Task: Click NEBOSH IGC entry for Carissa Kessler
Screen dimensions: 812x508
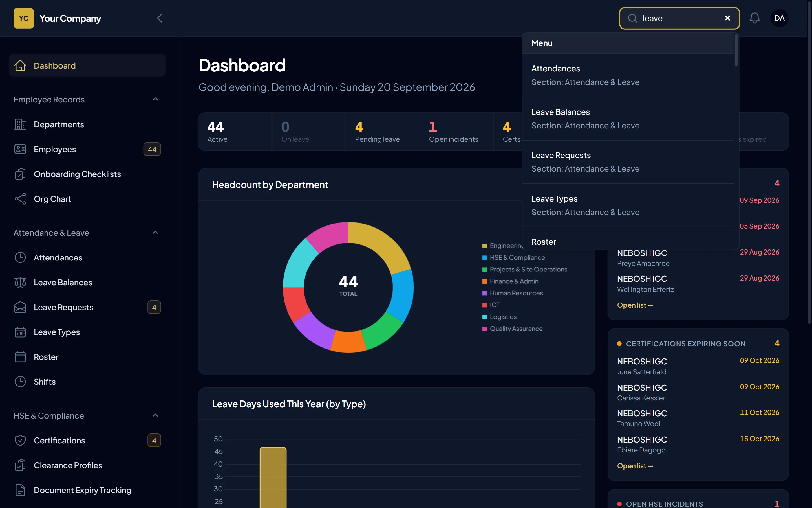Action: pos(698,392)
